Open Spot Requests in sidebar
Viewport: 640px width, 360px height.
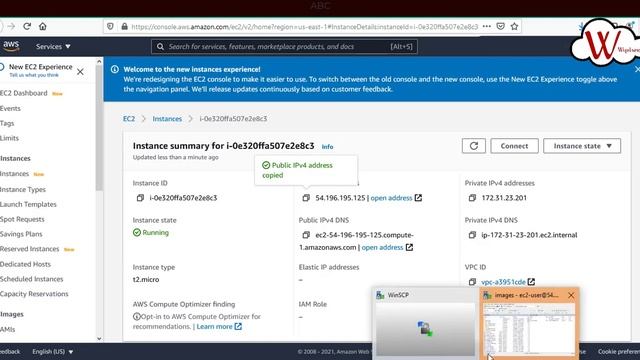22,220
